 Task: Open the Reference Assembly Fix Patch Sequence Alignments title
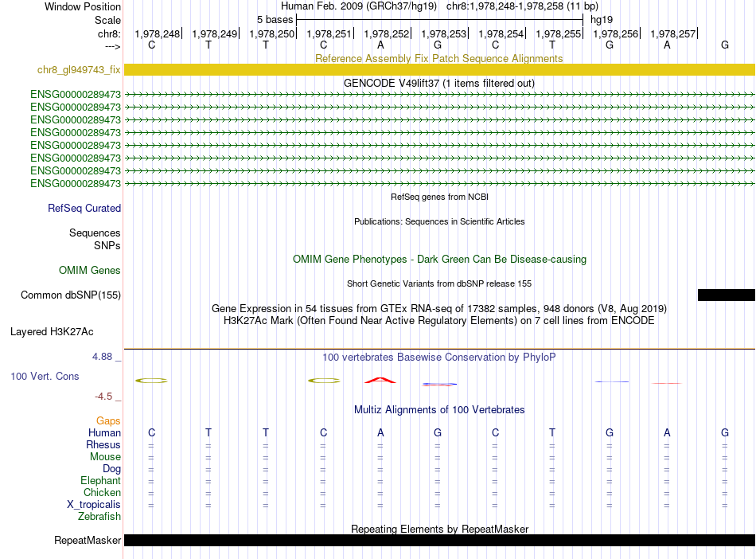438,58
